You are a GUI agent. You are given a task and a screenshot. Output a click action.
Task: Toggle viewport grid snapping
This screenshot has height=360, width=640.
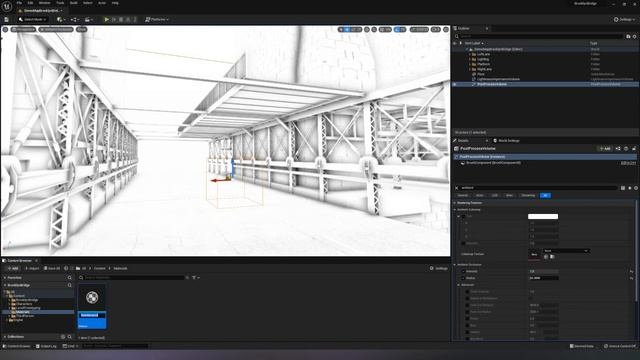coord(382,29)
